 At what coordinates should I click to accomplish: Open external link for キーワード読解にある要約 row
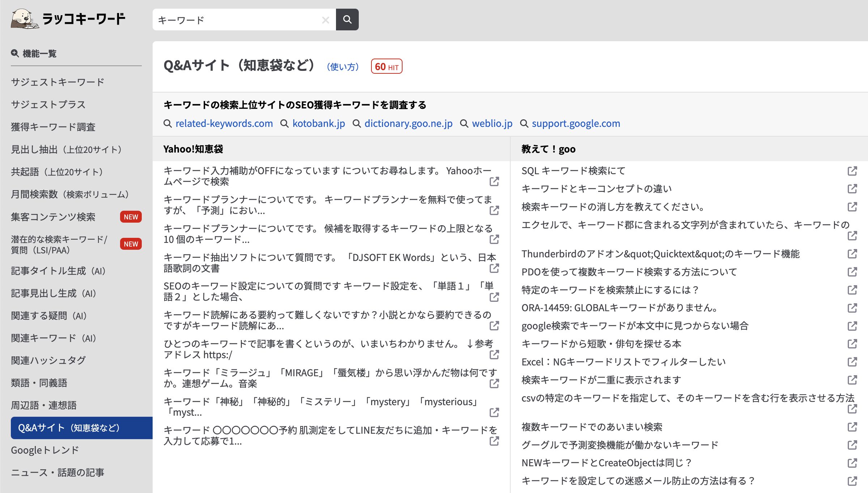[494, 326]
